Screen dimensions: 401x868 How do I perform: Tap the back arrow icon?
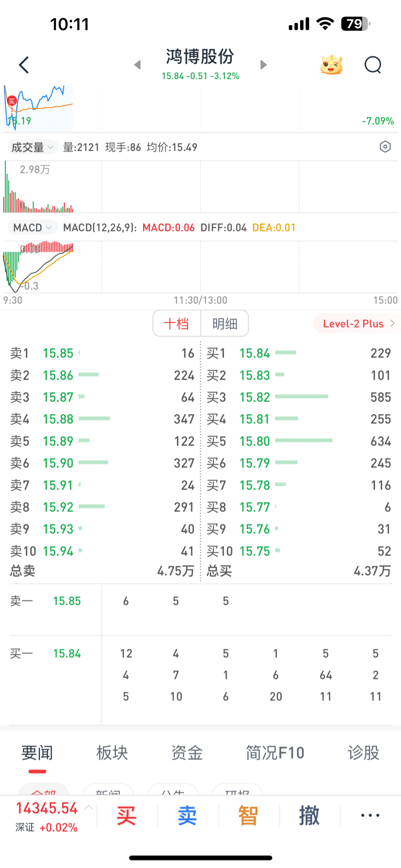(24, 65)
